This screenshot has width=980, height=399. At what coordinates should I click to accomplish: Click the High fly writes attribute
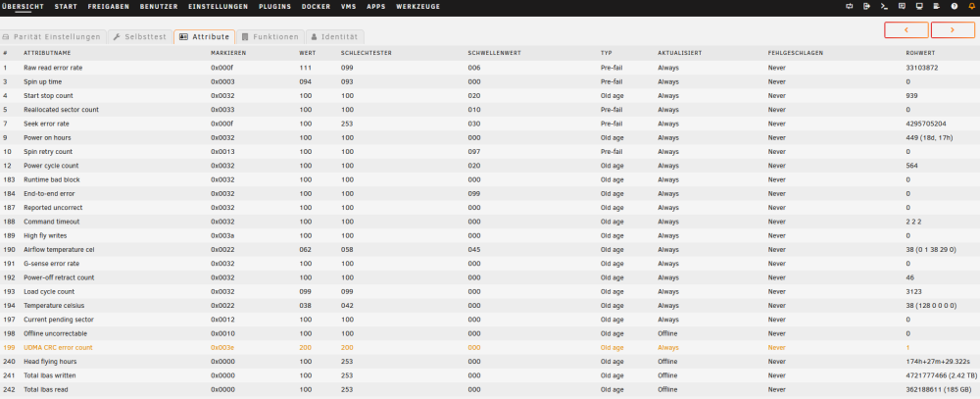click(45, 235)
